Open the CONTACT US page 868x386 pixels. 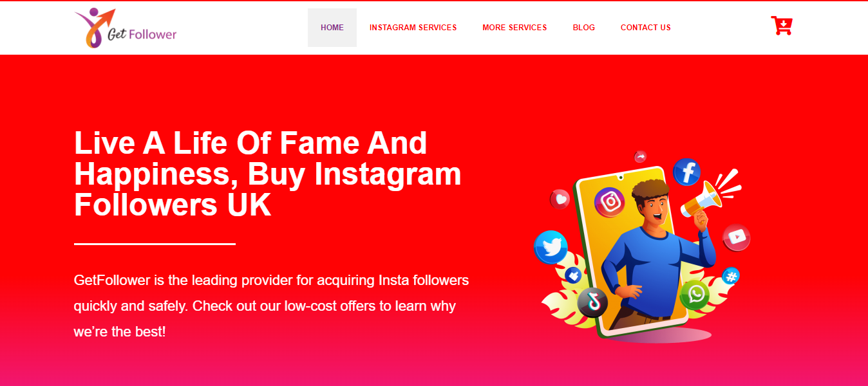click(x=646, y=28)
